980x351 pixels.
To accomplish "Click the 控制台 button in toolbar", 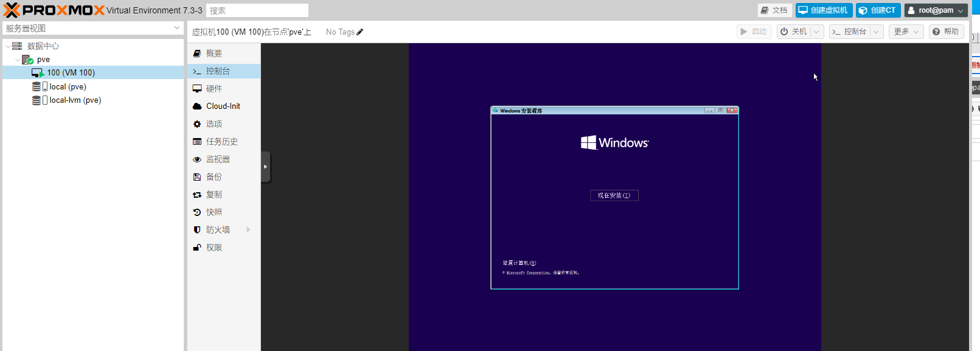I will click(849, 32).
